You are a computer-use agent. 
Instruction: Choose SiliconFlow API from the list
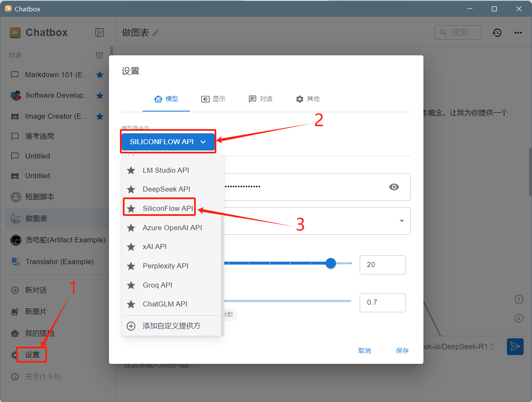171,208
